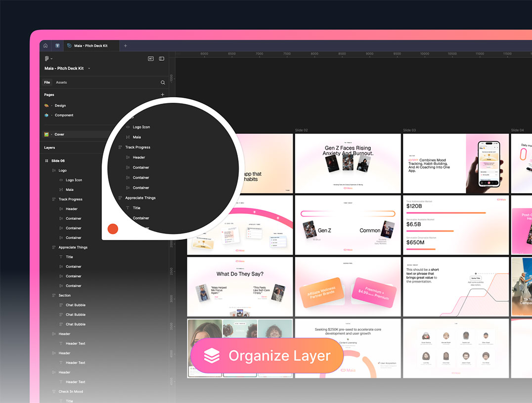Collapse the sidebar using the panel icon
532x403 pixels.
162,59
